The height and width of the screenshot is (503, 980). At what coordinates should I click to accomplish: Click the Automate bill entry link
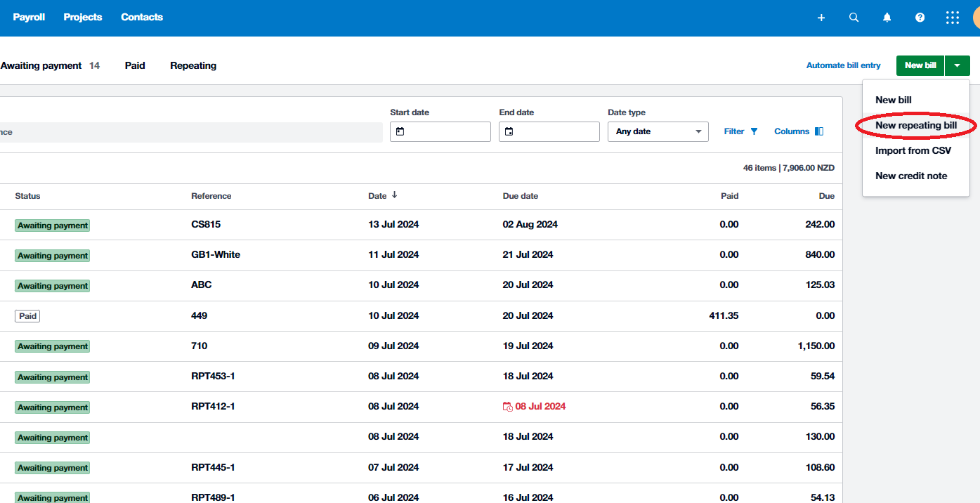coord(843,65)
